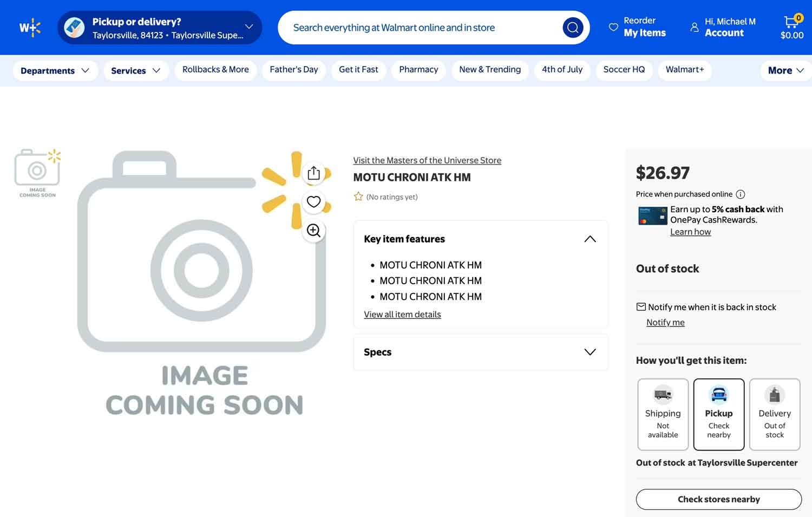The image size is (812, 517).
Task: Open 4th of July page
Action: [562, 70]
